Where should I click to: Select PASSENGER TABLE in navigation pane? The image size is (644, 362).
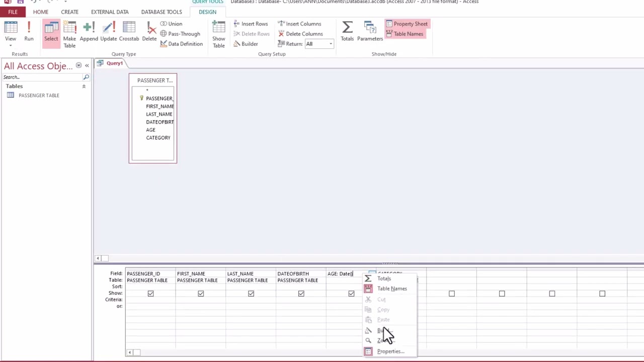pyautogui.click(x=39, y=95)
